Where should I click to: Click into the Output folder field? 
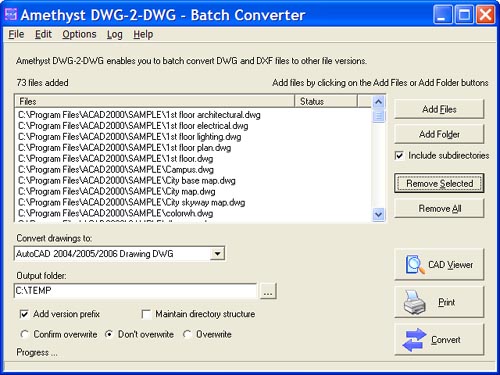135,291
